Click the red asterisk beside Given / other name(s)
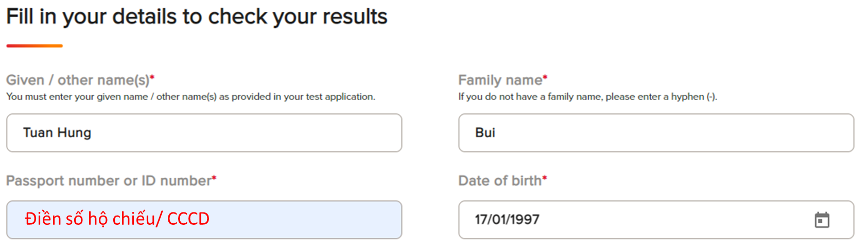 (152, 77)
